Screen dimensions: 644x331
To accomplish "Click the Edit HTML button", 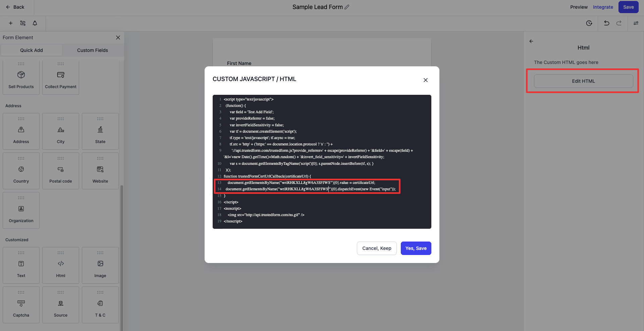I will (x=583, y=81).
